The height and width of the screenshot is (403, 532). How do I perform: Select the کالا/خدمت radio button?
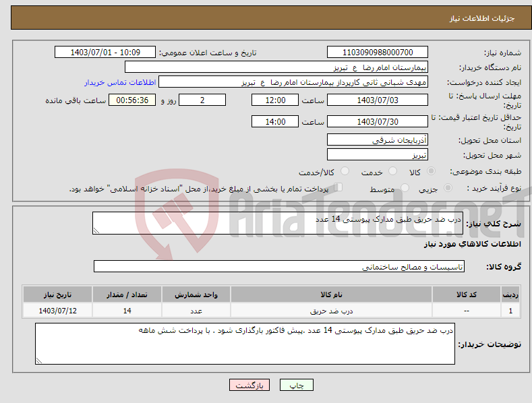point(345,171)
